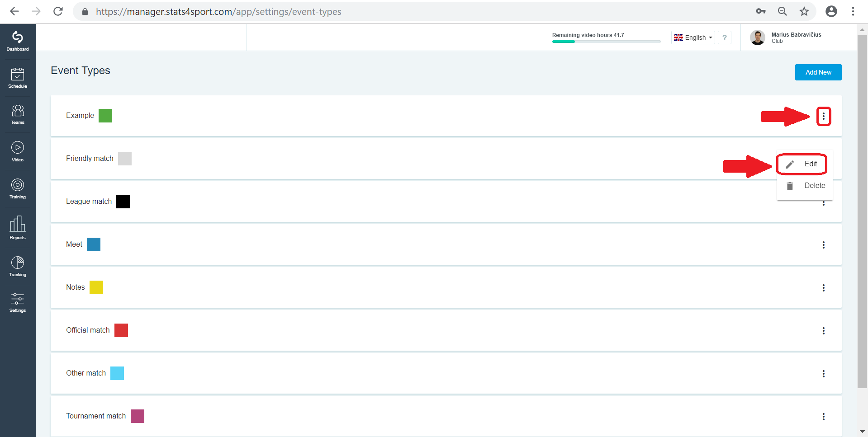
Task: Go back with the browser back arrow
Action: coord(14,11)
